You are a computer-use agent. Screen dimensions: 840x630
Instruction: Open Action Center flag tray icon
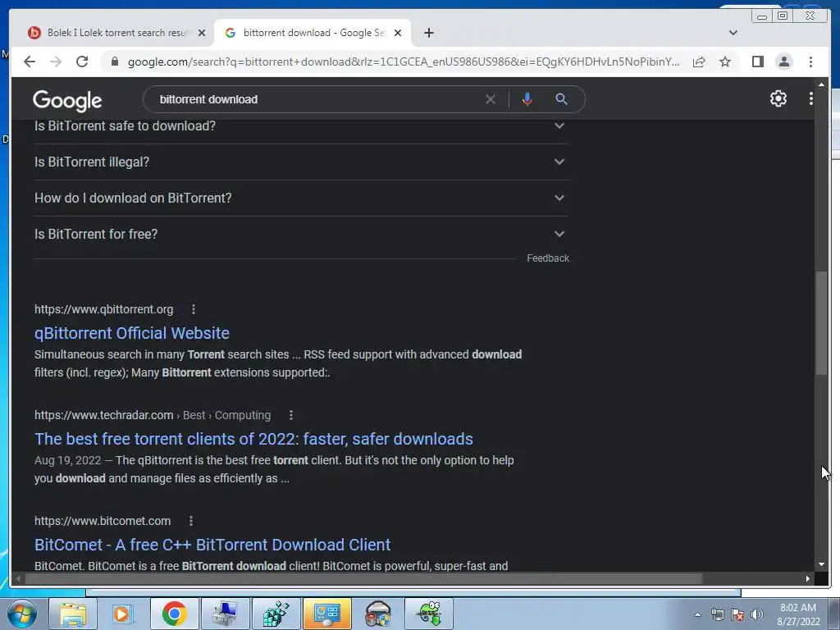[x=737, y=614]
